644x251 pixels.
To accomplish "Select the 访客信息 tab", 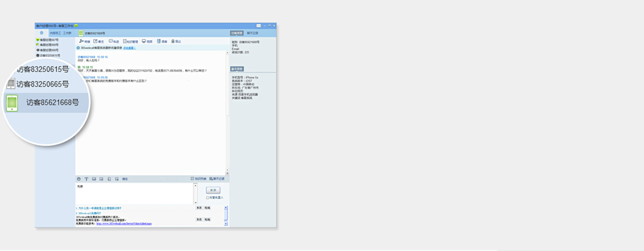I will click(x=236, y=33).
